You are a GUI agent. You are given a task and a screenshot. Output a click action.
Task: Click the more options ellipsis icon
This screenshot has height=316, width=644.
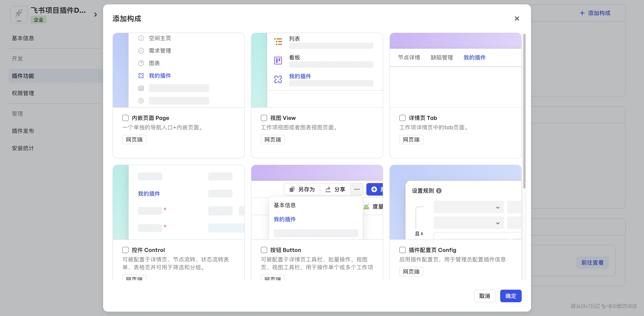tap(357, 189)
